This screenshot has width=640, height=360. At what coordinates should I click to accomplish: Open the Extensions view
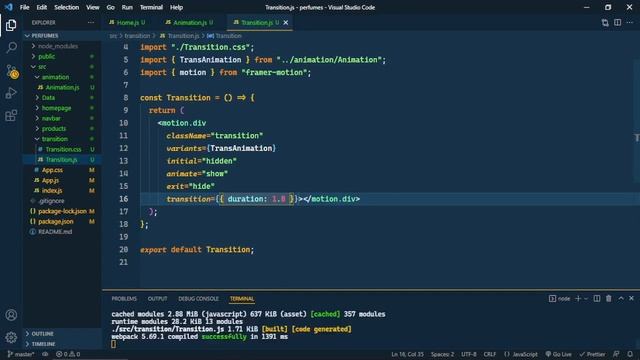tap(11, 116)
